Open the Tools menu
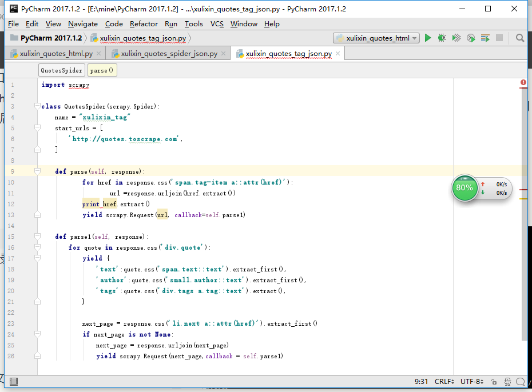 click(x=194, y=24)
